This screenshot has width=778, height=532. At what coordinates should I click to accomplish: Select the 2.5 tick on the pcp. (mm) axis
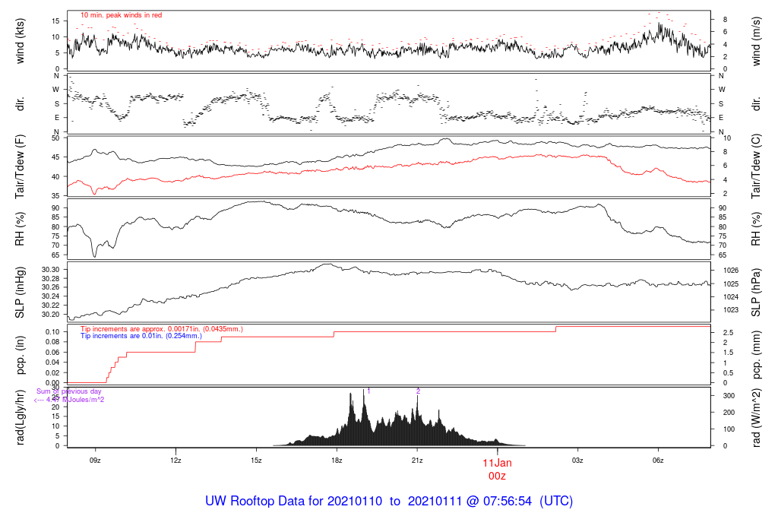pyautogui.click(x=729, y=333)
